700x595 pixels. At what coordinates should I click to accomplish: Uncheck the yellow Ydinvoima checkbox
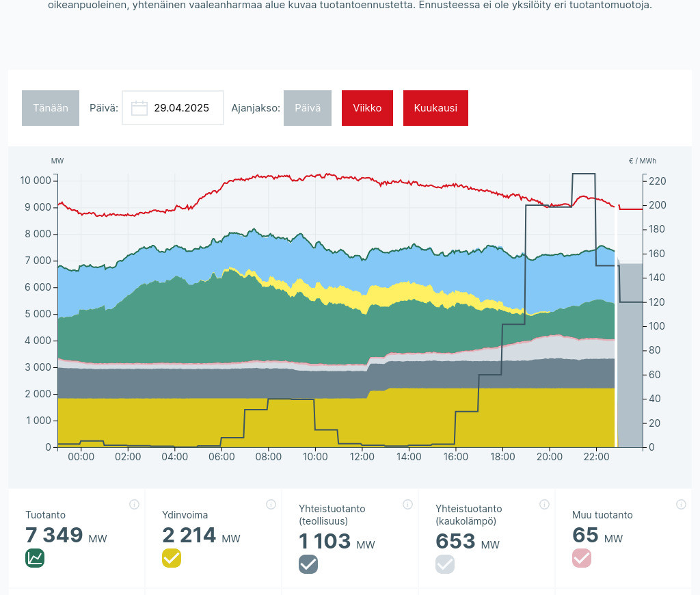tap(172, 558)
